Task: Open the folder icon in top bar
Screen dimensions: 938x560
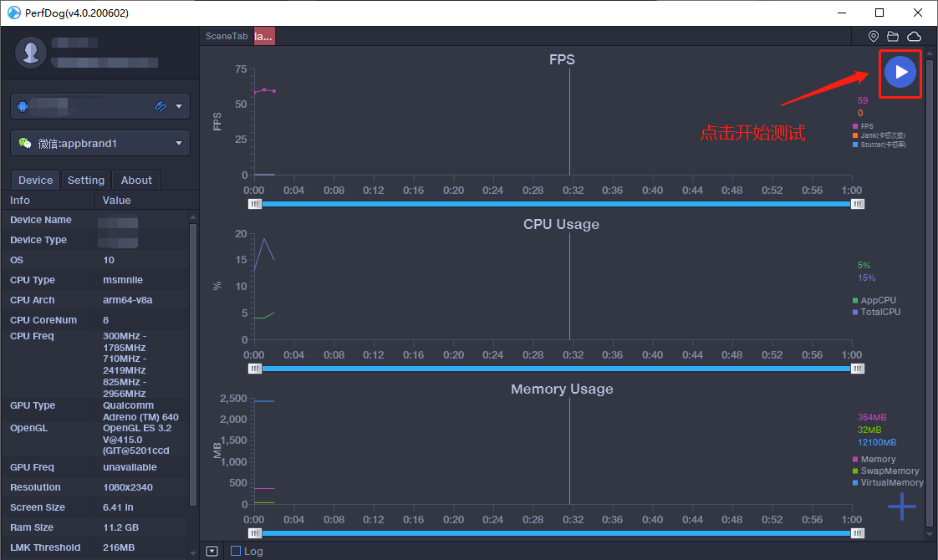Action: coord(893,37)
